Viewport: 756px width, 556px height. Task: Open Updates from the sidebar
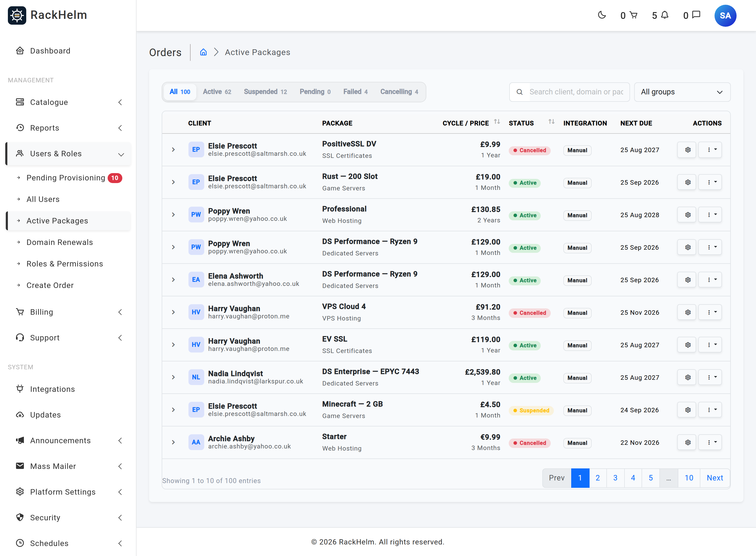point(68,415)
